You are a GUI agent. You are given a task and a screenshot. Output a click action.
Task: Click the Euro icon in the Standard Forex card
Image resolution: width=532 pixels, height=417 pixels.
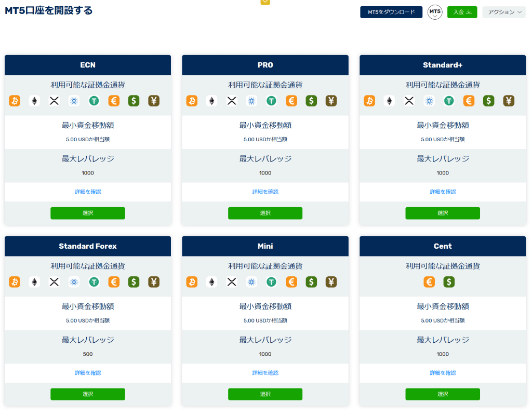[114, 282]
